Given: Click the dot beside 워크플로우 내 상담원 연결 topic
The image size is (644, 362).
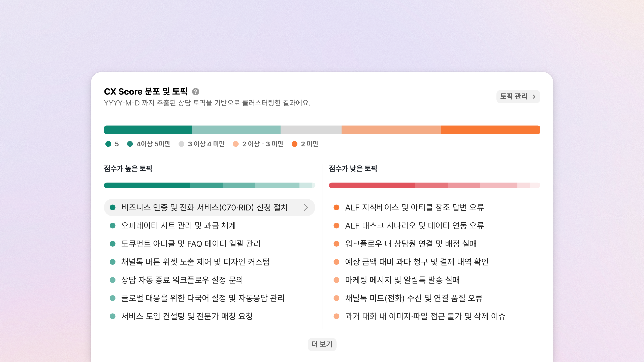Looking at the screenshot, I should click(336, 244).
